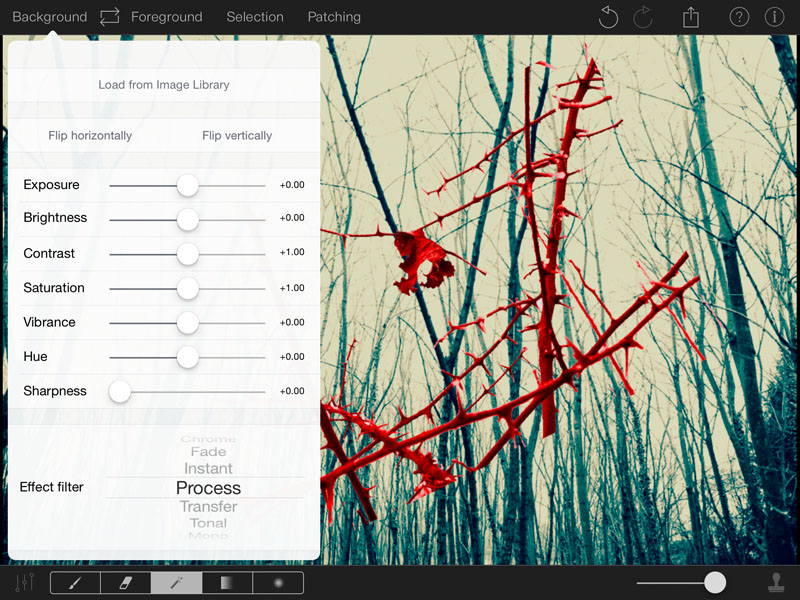Click the Saturation slider knob
Screen dimensions: 800x600
tap(188, 288)
